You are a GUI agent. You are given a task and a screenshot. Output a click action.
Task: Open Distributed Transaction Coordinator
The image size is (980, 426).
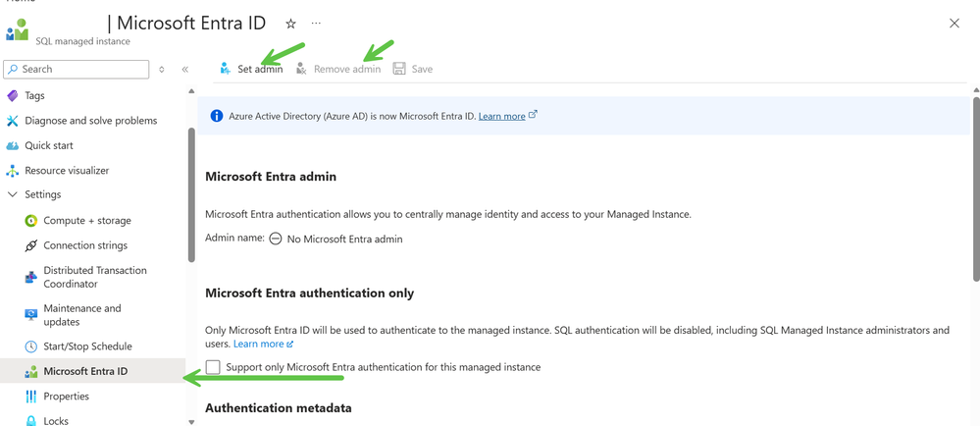tap(94, 277)
